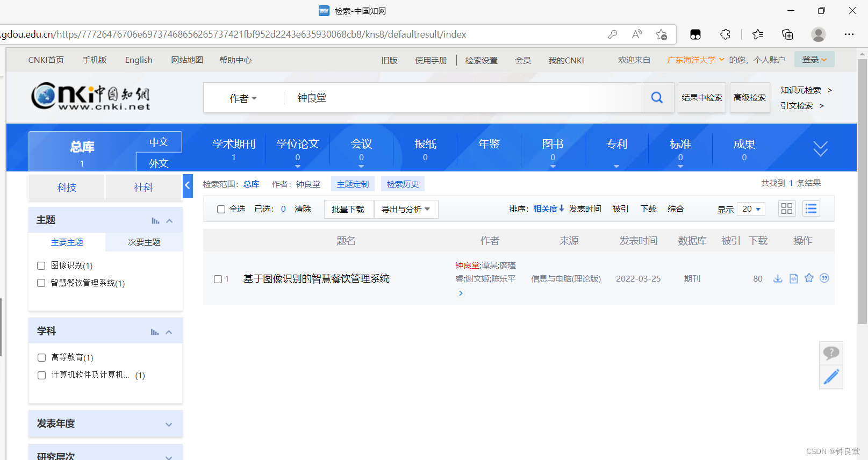The height and width of the screenshot is (460, 868).
Task: Click 检索历史 button
Action: [x=403, y=184]
